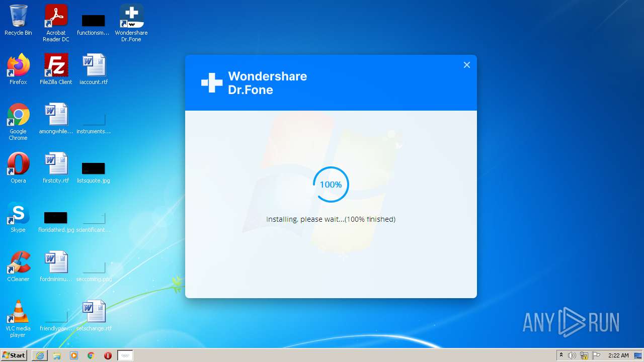Screen dimensions: 644x362
Task: Launch FileZilla Client shortcut
Action: pos(56,69)
